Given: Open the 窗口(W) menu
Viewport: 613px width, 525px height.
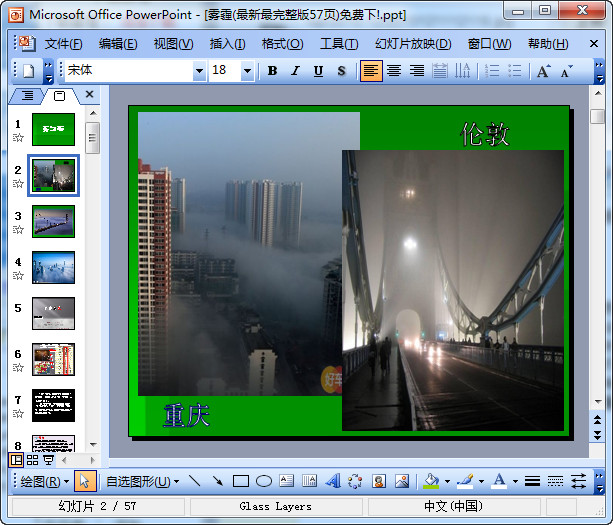Looking at the screenshot, I should pyautogui.click(x=489, y=44).
